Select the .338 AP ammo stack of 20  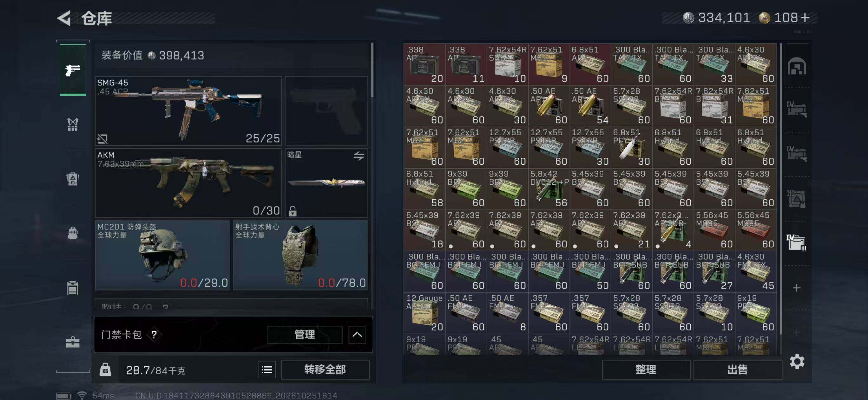(424, 64)
